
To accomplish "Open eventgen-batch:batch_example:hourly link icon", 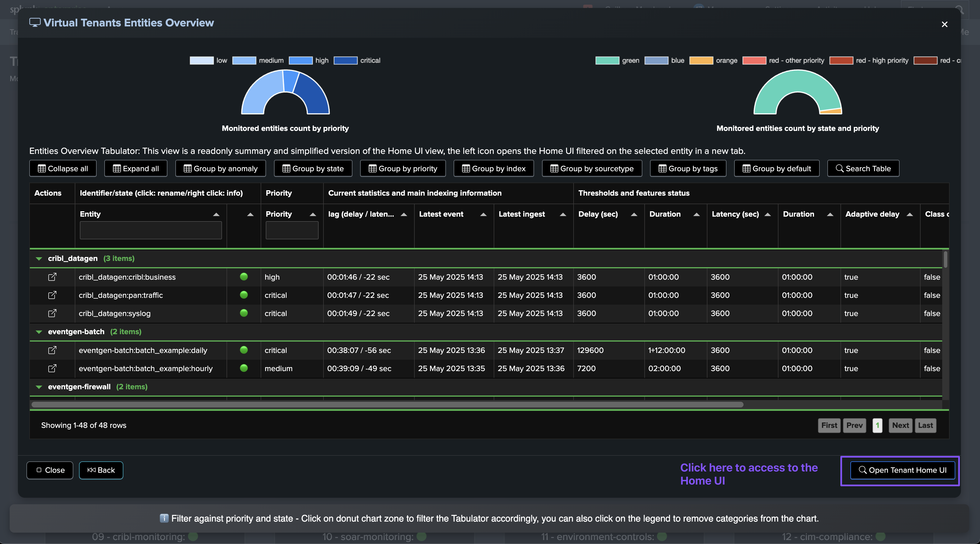I will click(x=52, y=368).
